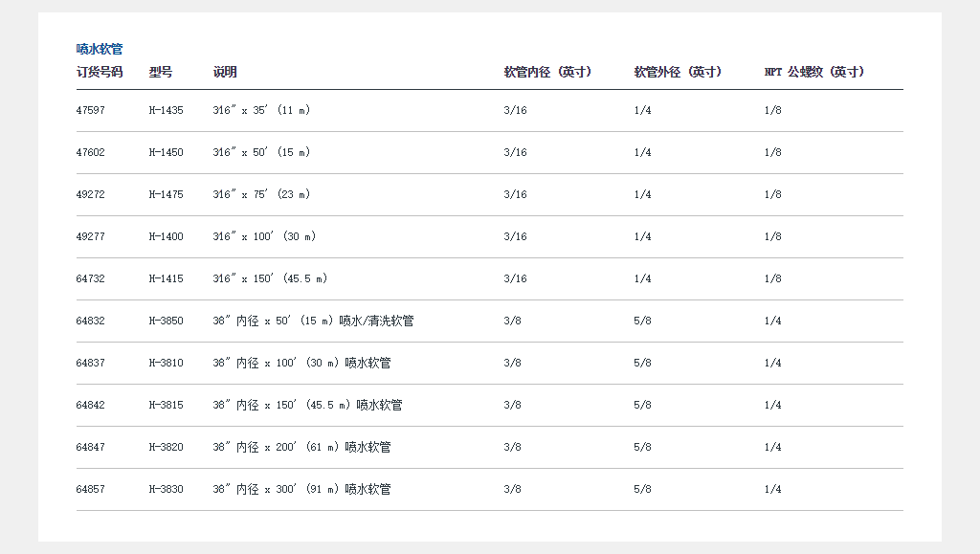Screen dimensions: 980x554
Task: Click model number H-1400
Action: tap(166, 237)
